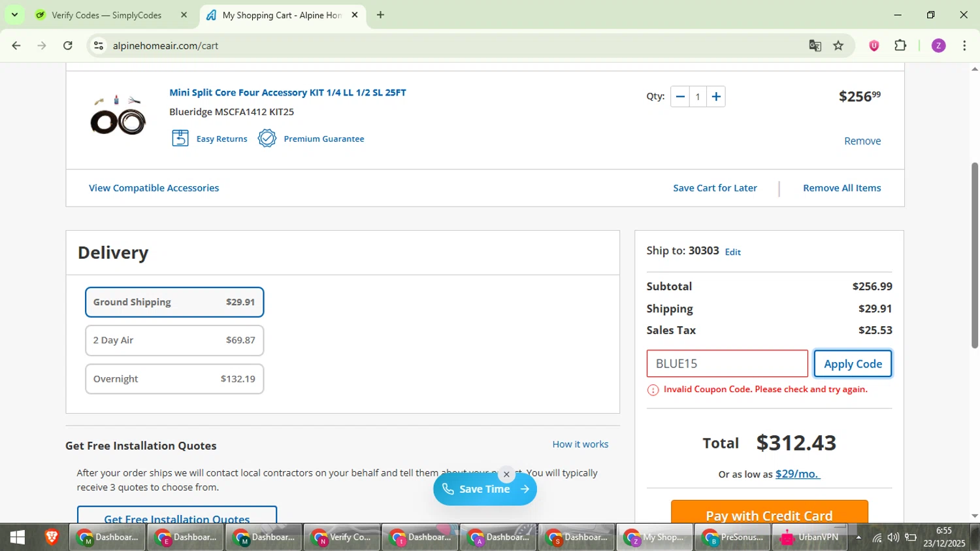Open the Chrome three-dot menu
The image size is (980, 551).
[x=964, y=46]
